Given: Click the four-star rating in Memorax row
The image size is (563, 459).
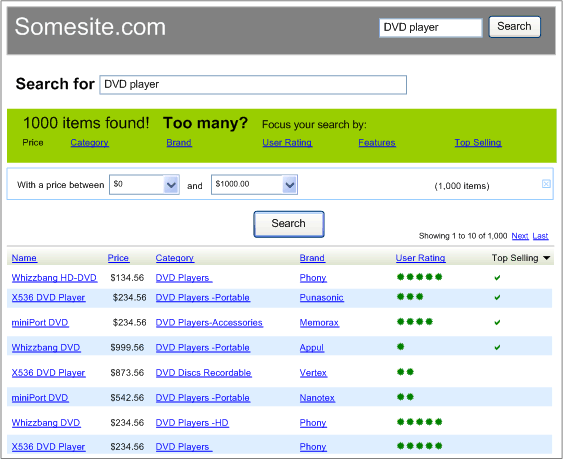Looking at the screenshot, I should coord(415,321).
